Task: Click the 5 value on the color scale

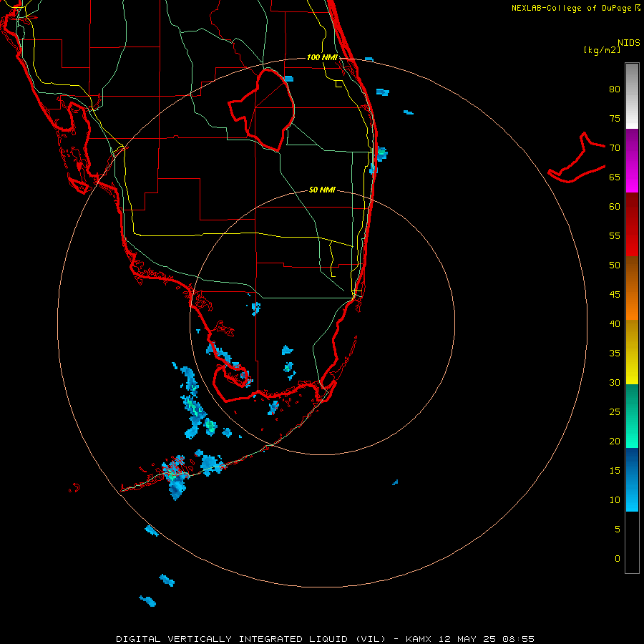Action: tap(618, 529)
